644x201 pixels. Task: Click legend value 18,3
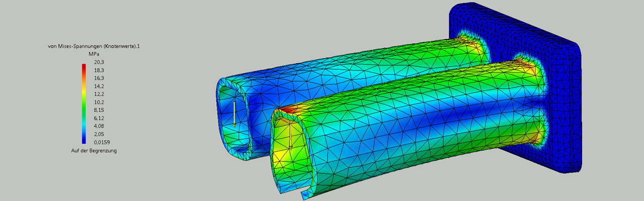tap(99, 70)
